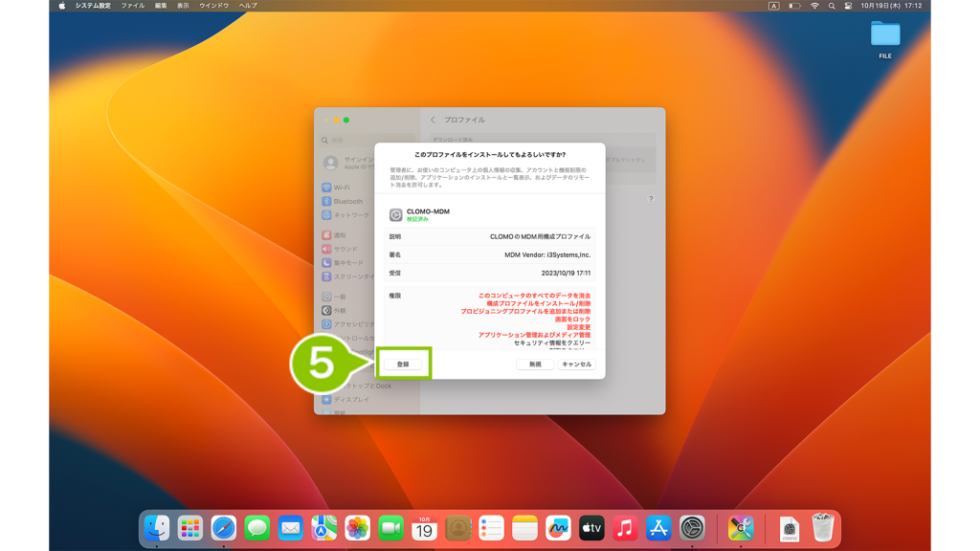This screenshot has width=980, height=551.
Task: Launch Safari from the Dock
Action: 224,528
